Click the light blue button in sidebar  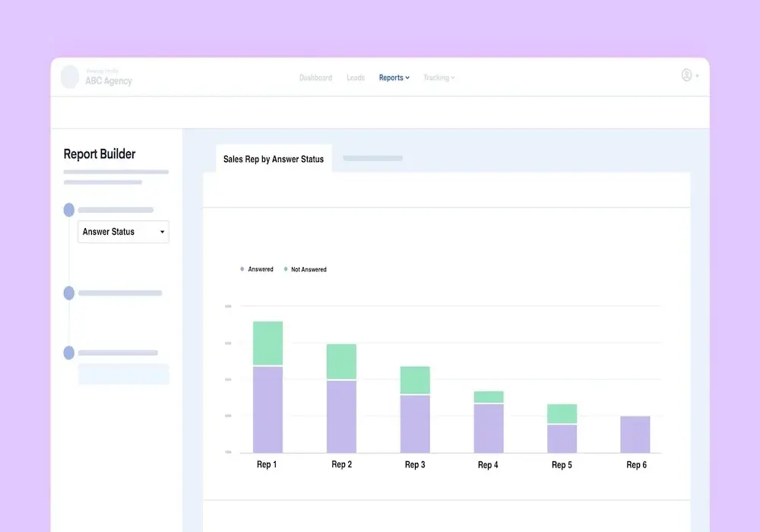tap(123, 374)
